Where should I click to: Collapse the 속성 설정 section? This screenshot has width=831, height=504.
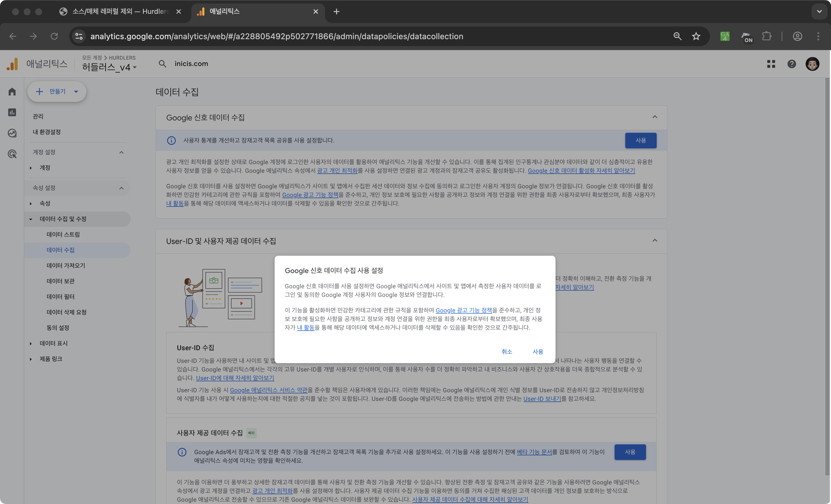click(121, 188)
